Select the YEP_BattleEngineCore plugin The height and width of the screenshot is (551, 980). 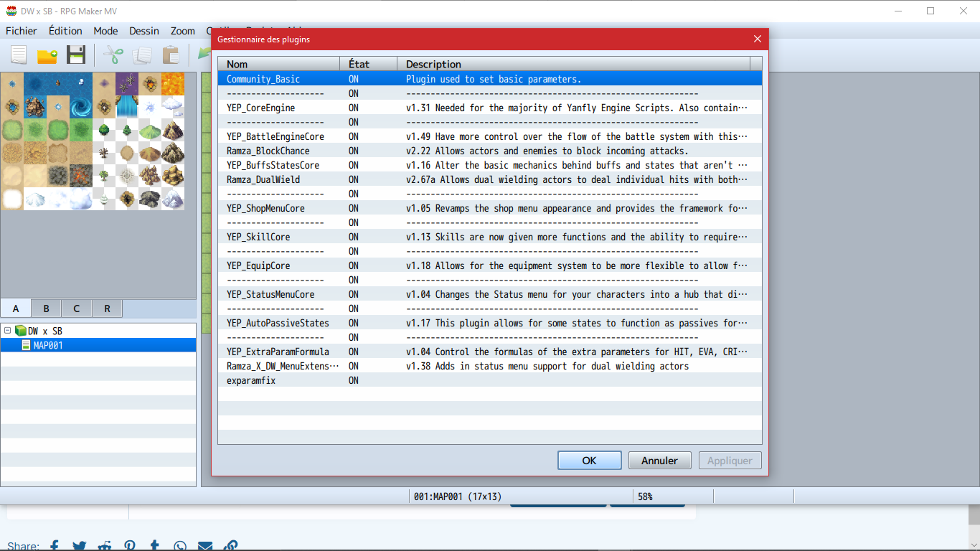pos(490,136)
